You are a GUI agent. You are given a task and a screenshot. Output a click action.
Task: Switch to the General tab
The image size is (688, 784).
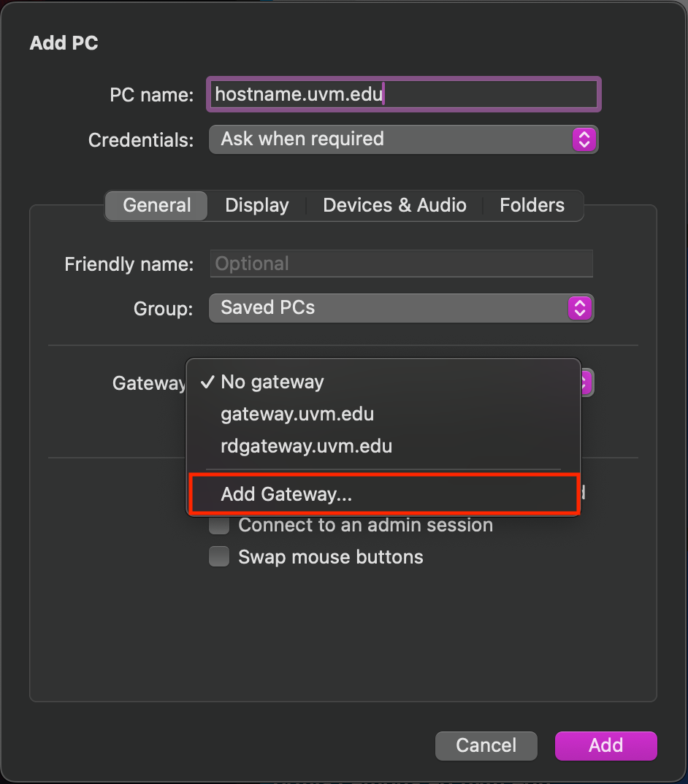[157, 205]
